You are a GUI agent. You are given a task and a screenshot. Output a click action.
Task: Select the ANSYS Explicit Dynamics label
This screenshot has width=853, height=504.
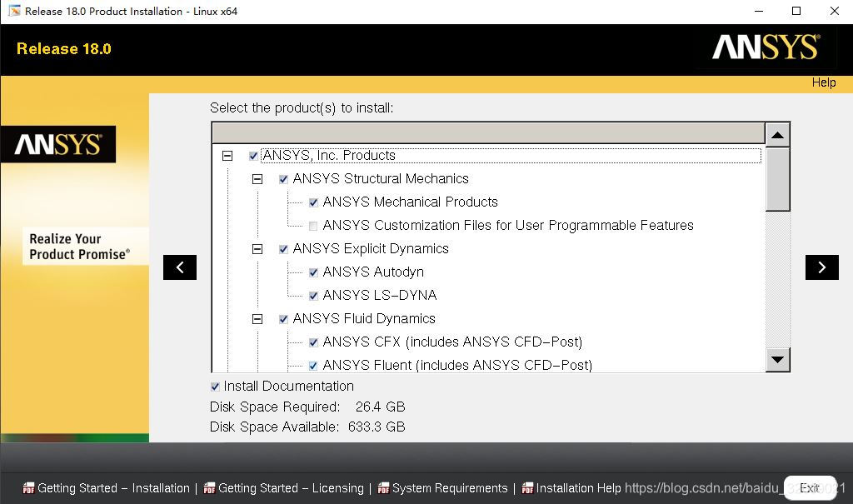click(x=371, y=249)
